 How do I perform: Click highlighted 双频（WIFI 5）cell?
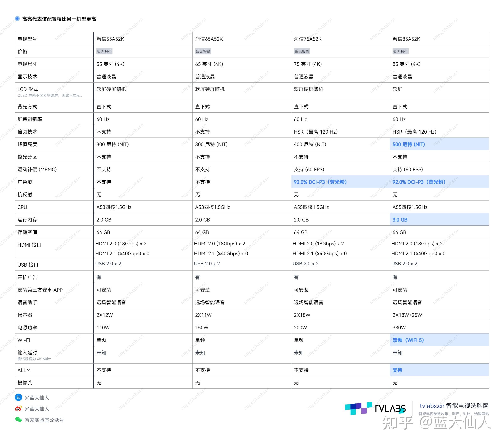click(x=439, y=340)
